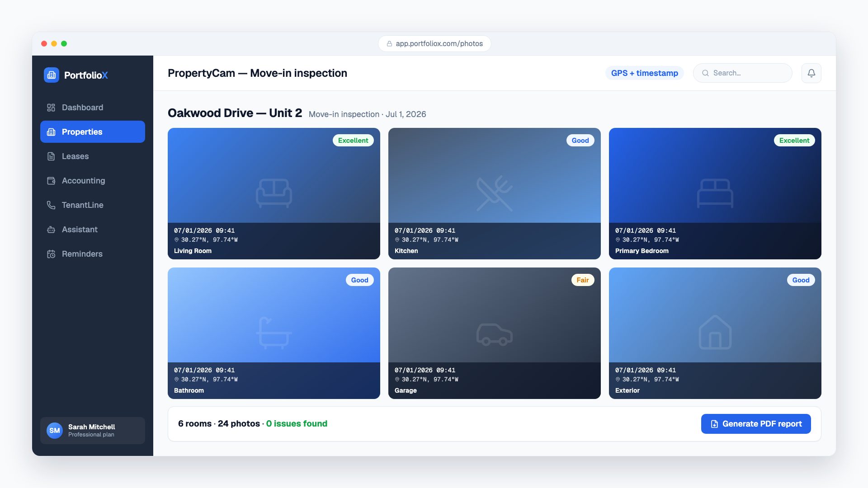This screenshot has height=488, width=868.
Task: Click the Fair condition badge
Action: coord(583,280)
